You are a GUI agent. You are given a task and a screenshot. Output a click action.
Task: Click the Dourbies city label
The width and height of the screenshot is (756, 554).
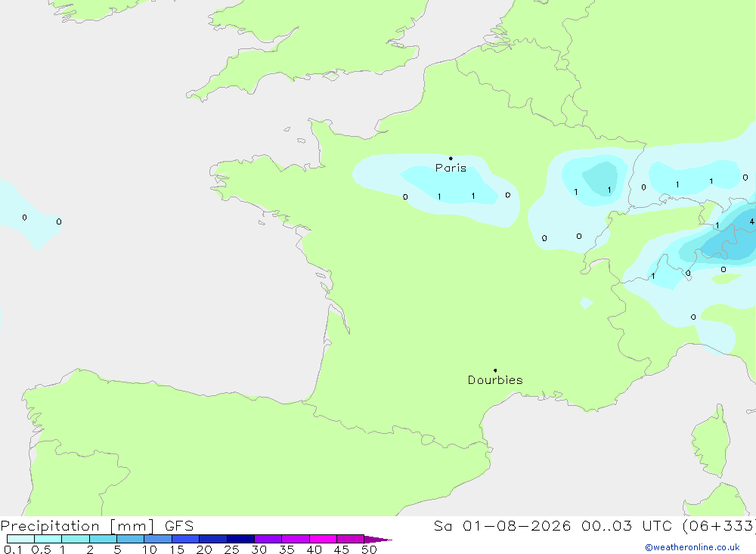[495, 380]
